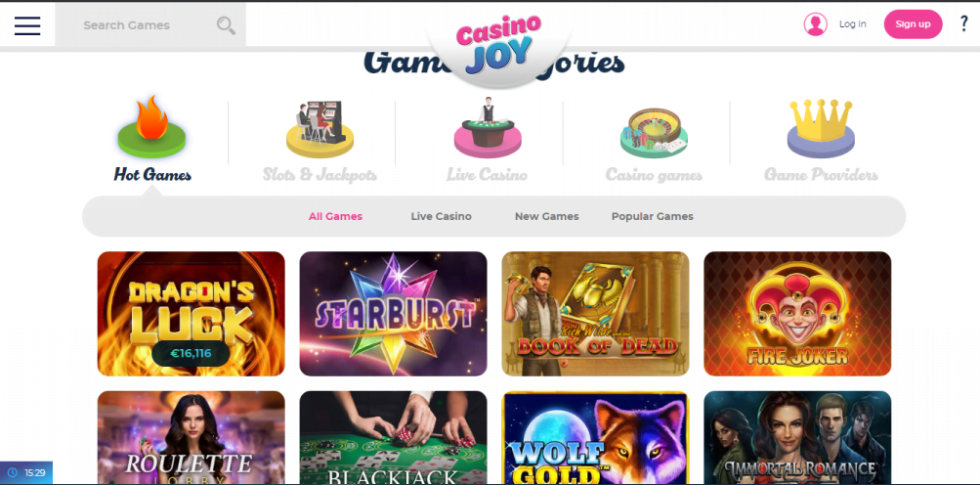Select the Slots & Jackpots machine icon
980x485 pixels.
click(x=320, y=129)
